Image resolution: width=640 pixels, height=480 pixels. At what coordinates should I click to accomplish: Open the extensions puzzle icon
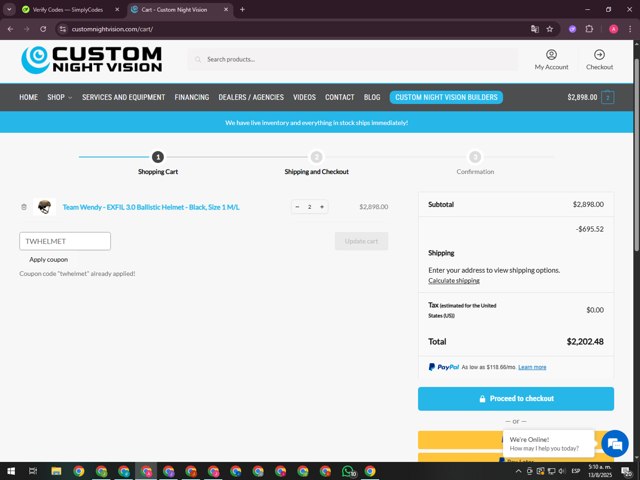[x=589, y=29]
